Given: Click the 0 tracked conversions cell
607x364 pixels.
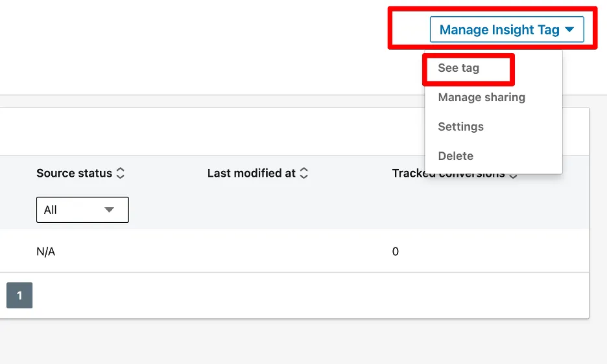Looking at the screenshot, I should pos(396,251).
